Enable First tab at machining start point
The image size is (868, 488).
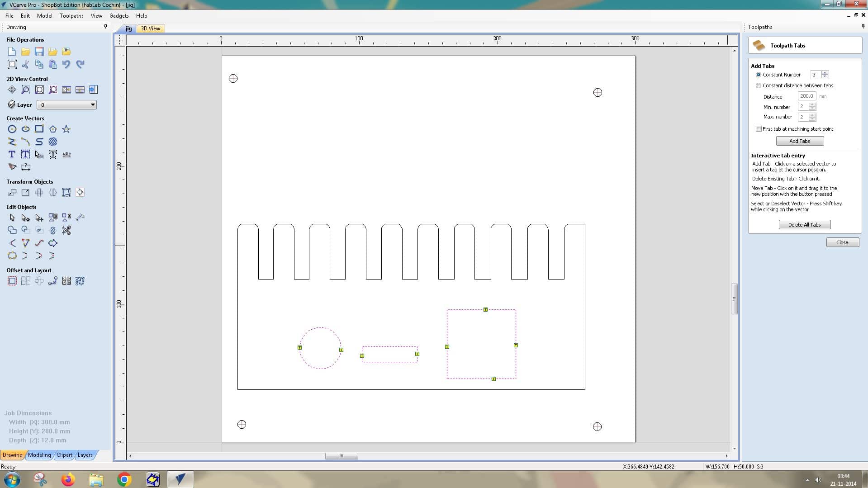(759, 129)
